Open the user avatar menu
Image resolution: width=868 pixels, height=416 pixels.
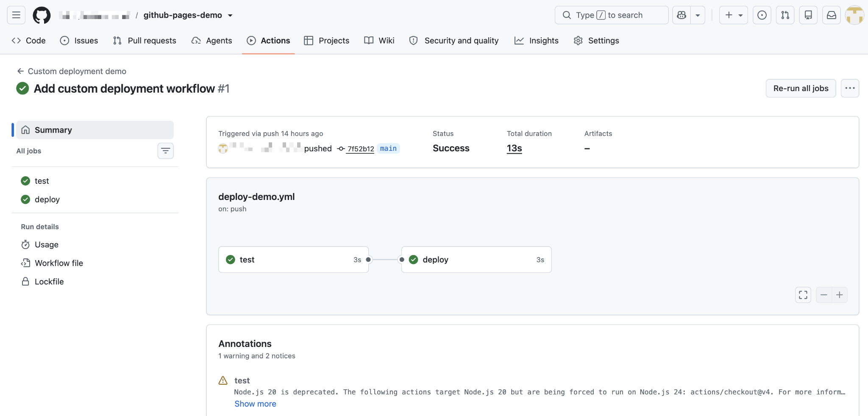tap(854, 15)
